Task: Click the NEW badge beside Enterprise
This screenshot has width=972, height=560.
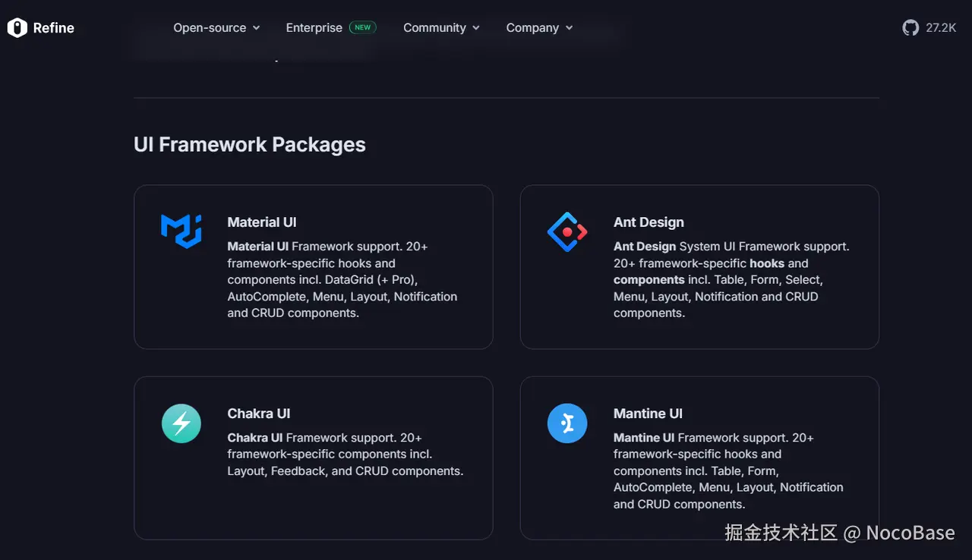Action: pos(363,27)
